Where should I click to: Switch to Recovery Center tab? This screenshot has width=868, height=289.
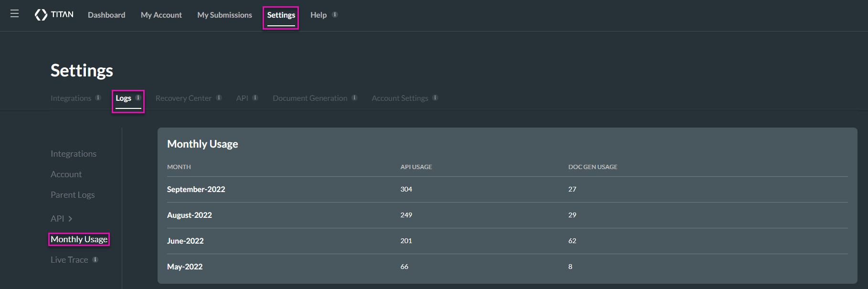coord(183,98)
